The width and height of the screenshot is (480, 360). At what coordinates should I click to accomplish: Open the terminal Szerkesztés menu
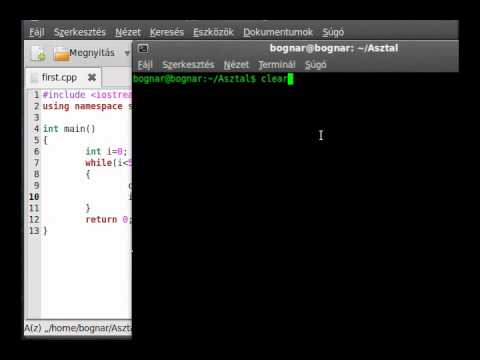click(188, 65)
